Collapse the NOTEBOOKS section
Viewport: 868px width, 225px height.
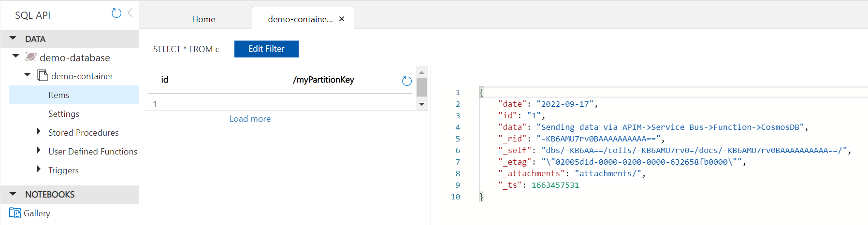click(13, 194)
